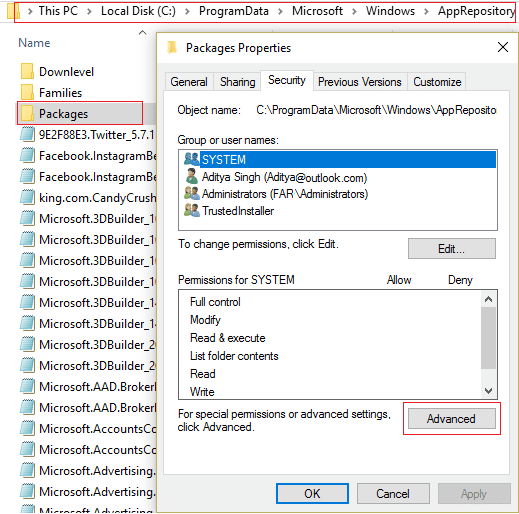Click the SYSTEM group icon
This screenshot has width=519, height=514.
[192, 159]
